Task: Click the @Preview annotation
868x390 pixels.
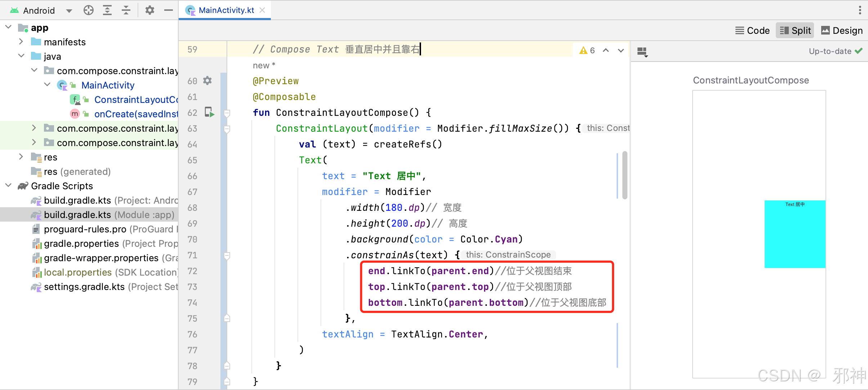Action: [x=276, y=81]
